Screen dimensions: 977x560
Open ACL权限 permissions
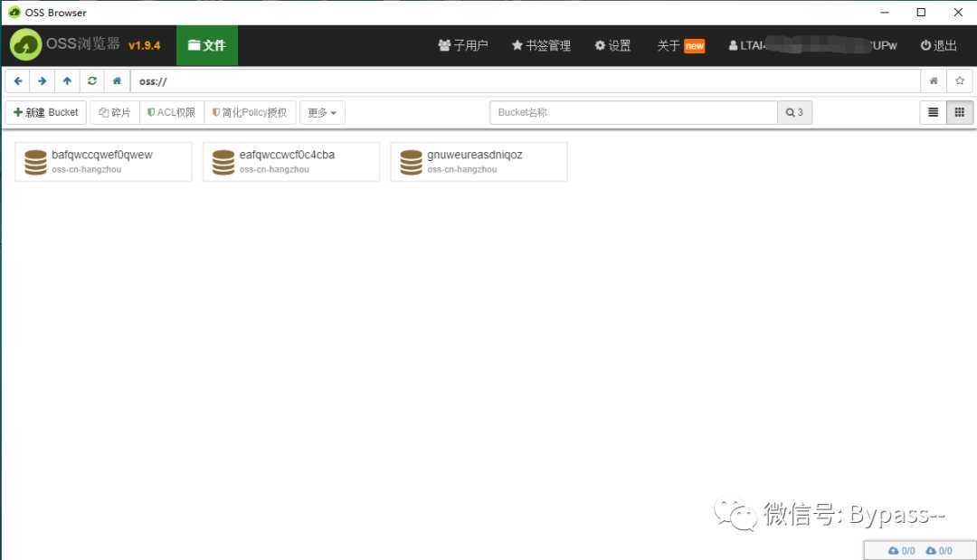171,112
